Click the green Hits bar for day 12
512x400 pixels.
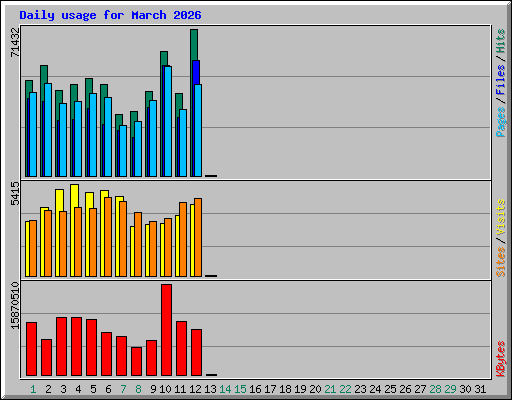[x=194, y=45]
